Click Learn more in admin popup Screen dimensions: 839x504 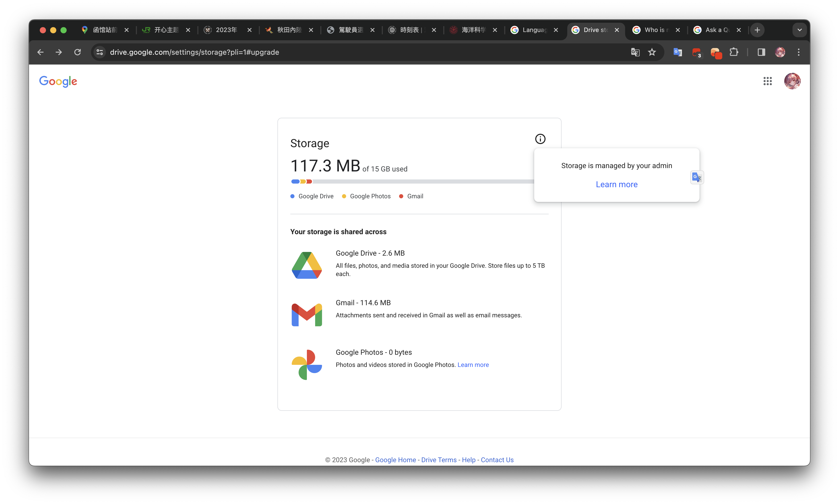click(x=617, y=184)
